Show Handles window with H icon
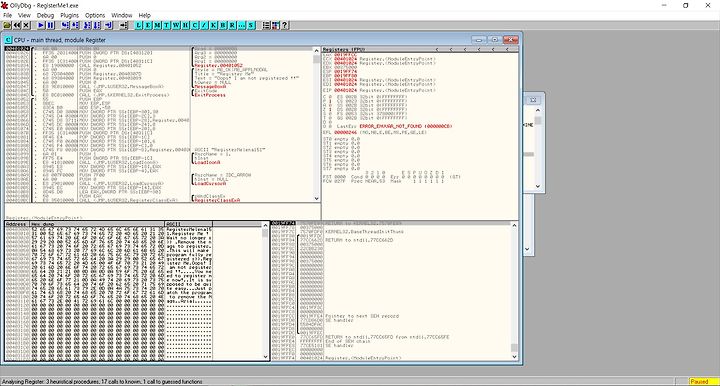The image size is (720, 386). pos(186,25)
